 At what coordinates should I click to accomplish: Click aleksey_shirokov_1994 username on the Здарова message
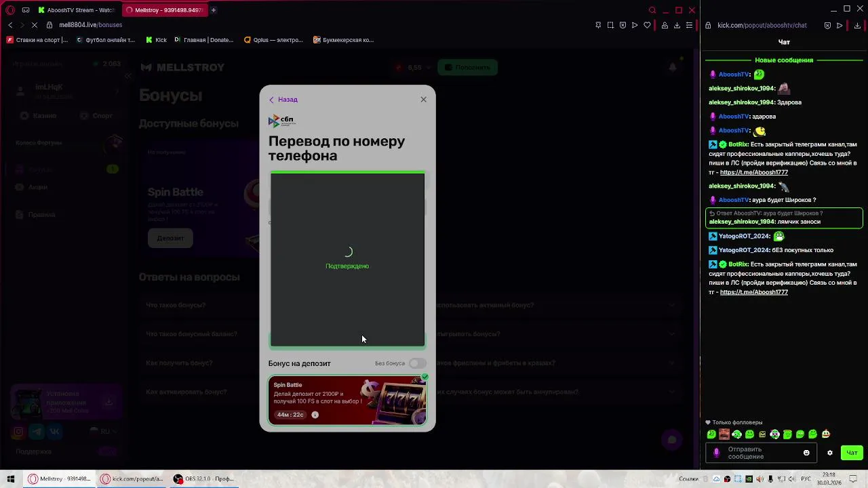click(x=741, y=102)
